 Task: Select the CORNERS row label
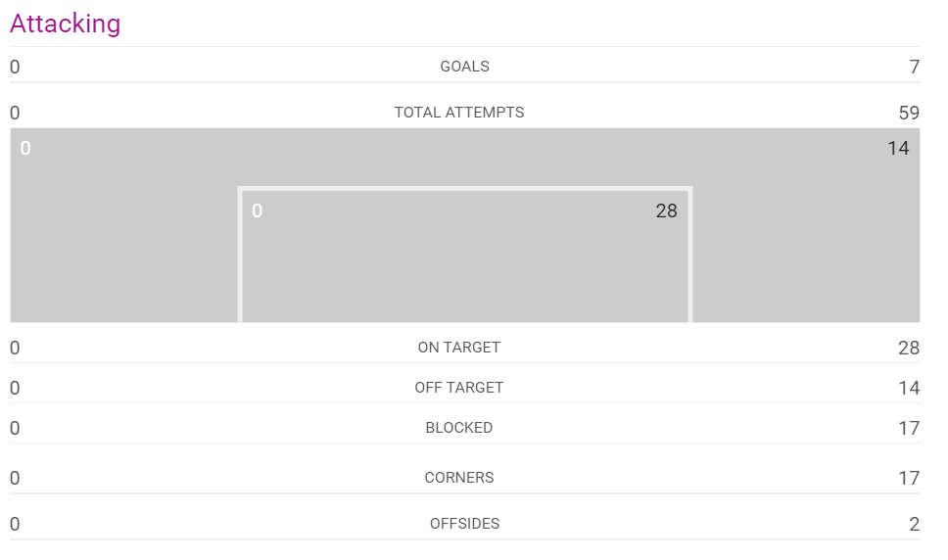[x=458, y=478]
